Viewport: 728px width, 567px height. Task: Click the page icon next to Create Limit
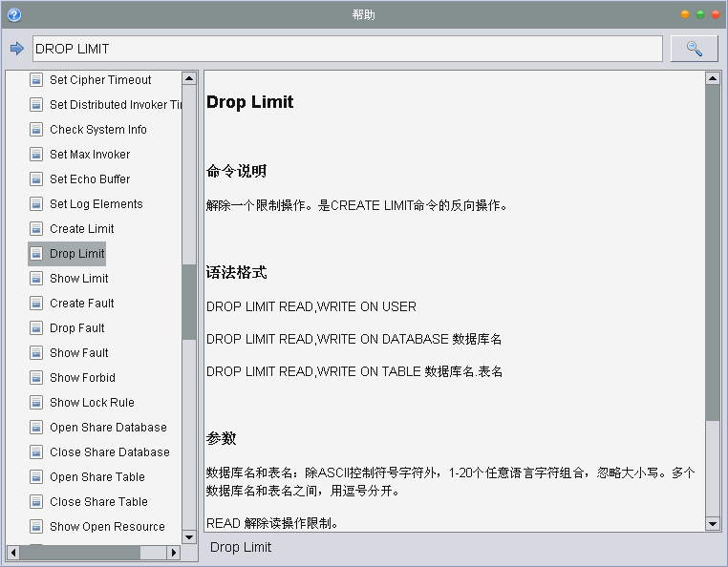36,229
